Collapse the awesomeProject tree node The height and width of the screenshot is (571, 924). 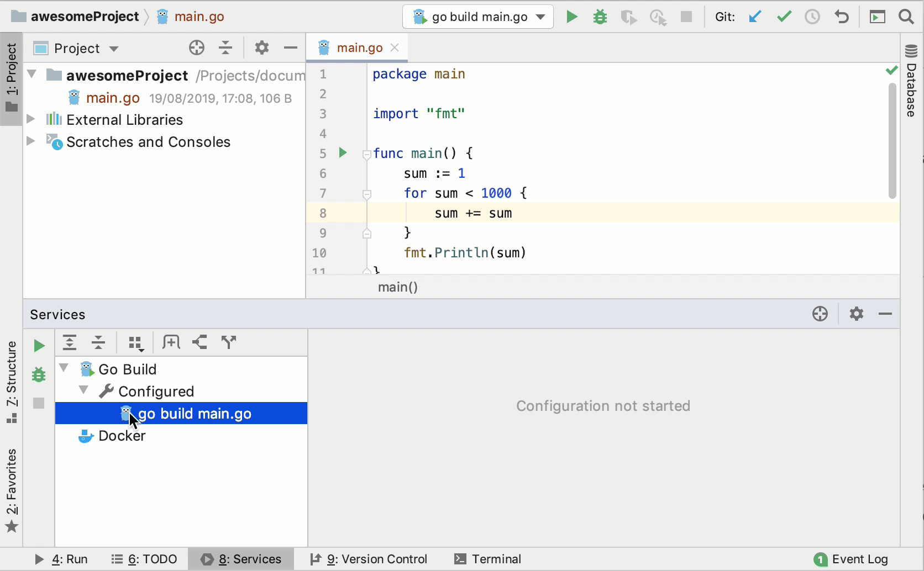(x=32, y=74)
